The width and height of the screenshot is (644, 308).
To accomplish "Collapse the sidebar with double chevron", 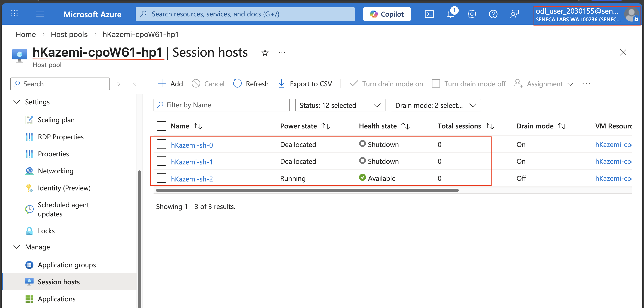I will (x=135, y=84).
